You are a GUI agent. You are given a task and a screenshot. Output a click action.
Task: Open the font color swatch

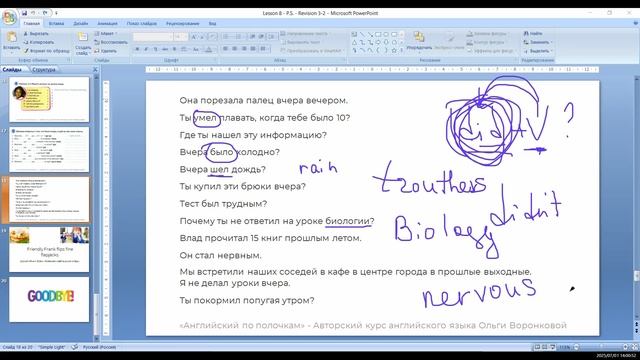click(209, 49)
